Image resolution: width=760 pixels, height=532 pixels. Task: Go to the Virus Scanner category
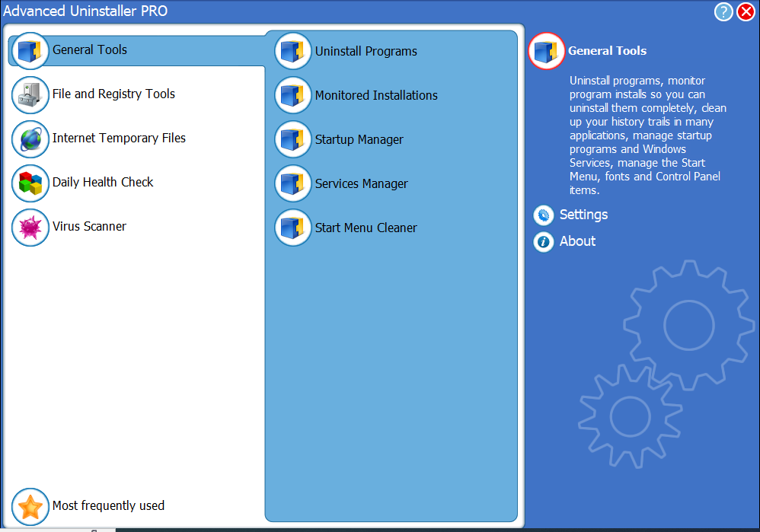click(x=89, y=226)
